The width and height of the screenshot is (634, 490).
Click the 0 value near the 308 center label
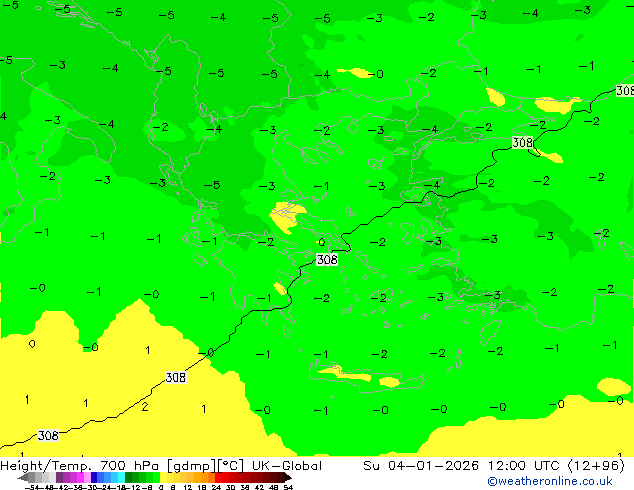321,242
